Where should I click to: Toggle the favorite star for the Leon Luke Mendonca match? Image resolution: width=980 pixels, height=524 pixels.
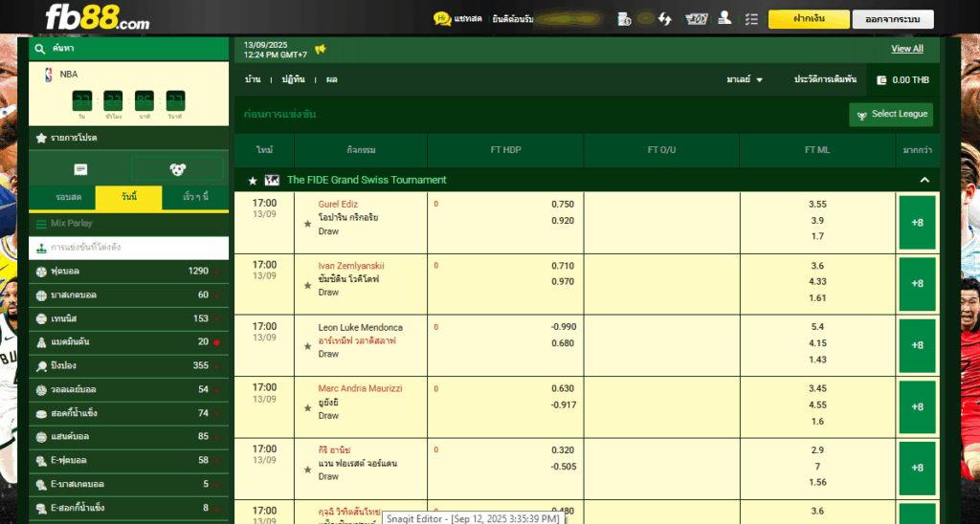(x=307, y=346)
